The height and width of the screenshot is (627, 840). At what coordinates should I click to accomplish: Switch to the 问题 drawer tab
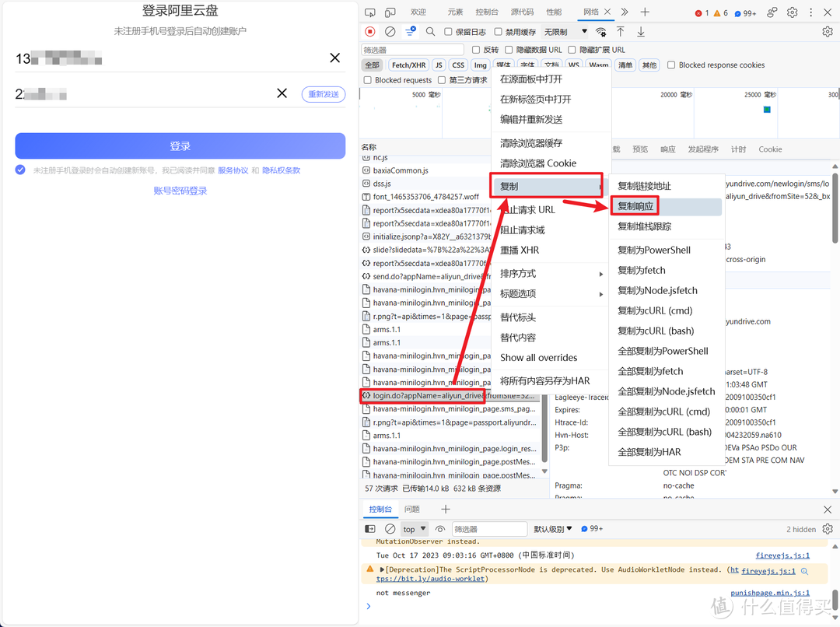pos(412,509)
